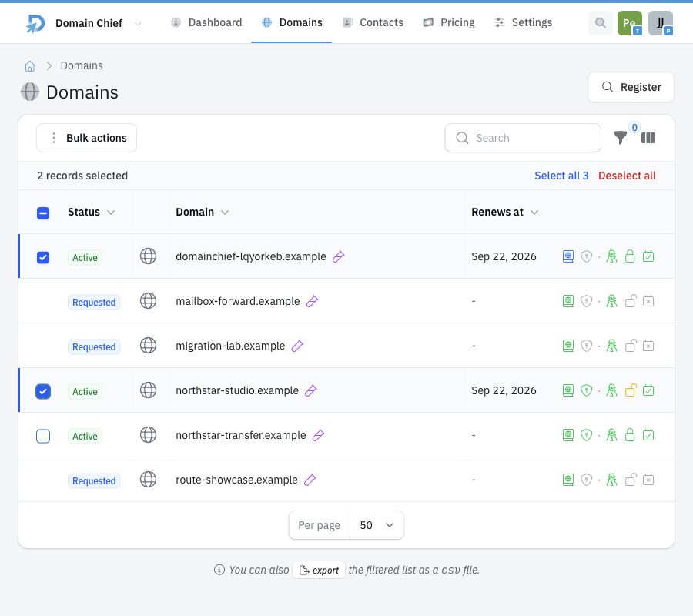Toggle table columns icon
Viewport: 693px width, 616px height.
tap(648, 138)
